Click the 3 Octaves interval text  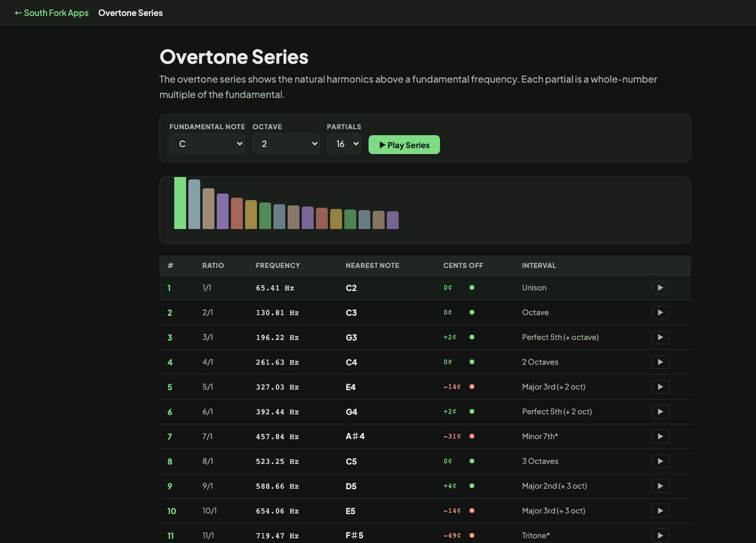pyautogui.click(x=540, y=461)
